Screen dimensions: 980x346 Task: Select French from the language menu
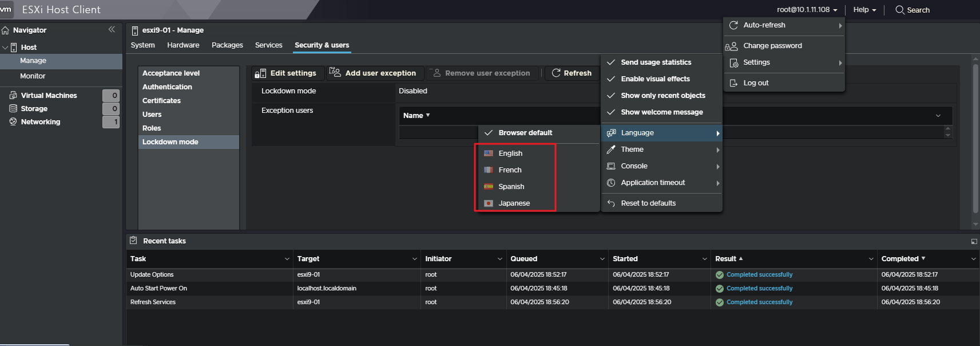click(x=510, y=170)
